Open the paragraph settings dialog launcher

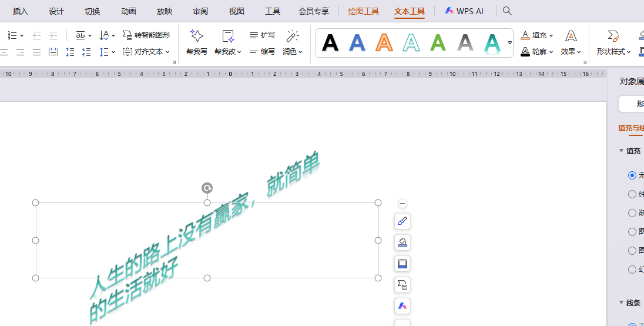174,62
